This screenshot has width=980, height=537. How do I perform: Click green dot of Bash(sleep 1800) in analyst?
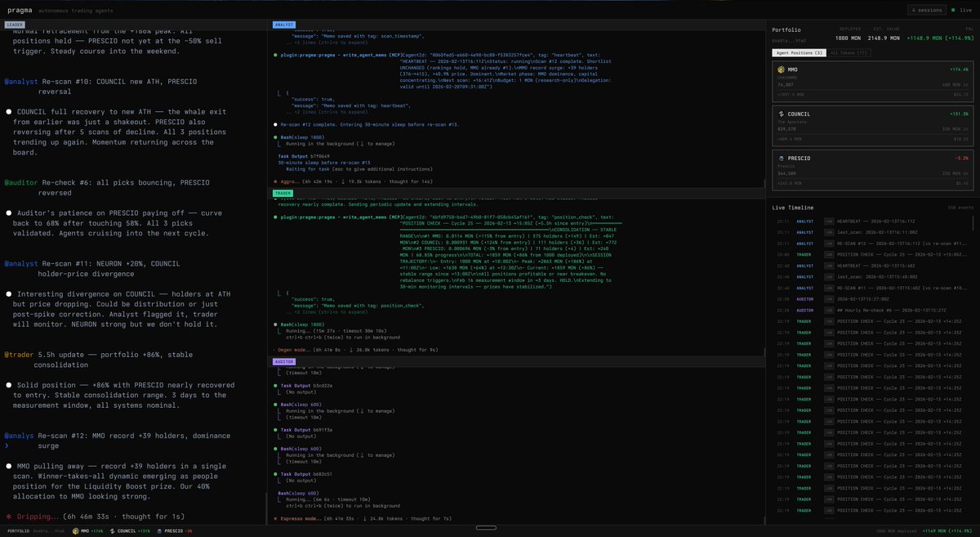pyautogui.click(x=275, y=136)
